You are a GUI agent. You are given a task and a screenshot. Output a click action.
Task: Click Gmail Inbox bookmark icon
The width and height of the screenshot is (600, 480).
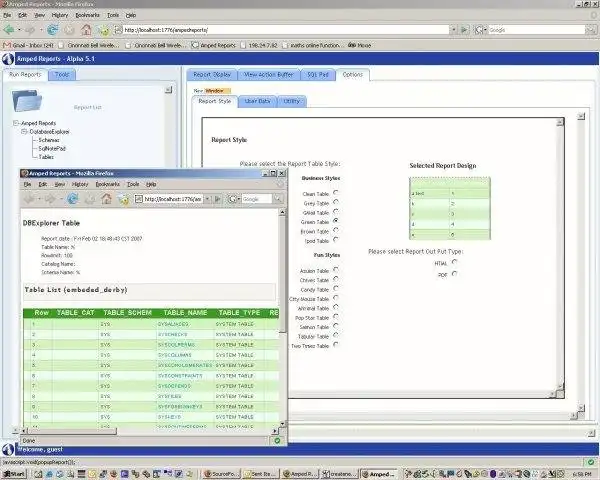pos(7,45)
